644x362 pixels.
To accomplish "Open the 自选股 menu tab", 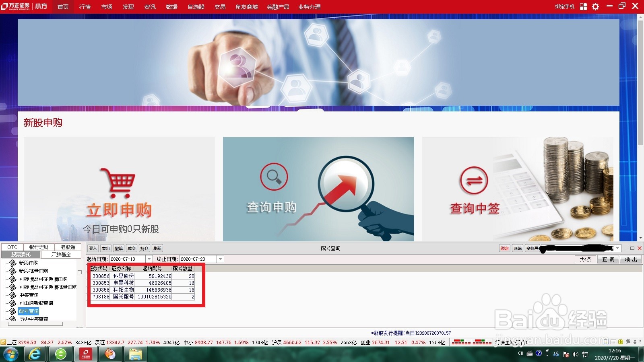I will [196, 7].
